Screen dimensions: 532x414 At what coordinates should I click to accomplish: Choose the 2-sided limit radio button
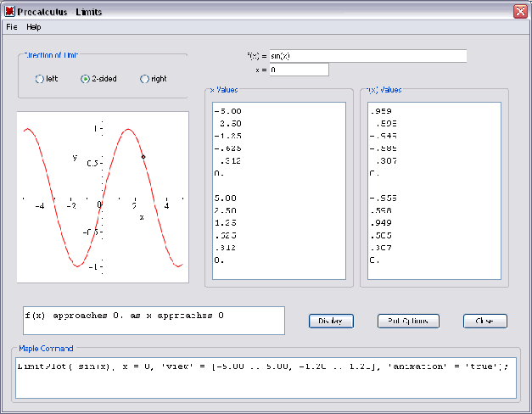(x=85, y=79)
